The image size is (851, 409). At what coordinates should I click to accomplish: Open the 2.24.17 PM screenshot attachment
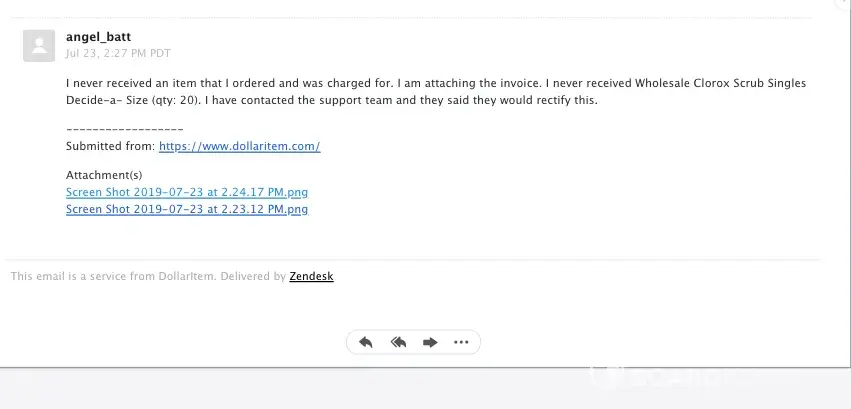coord(186,192)
